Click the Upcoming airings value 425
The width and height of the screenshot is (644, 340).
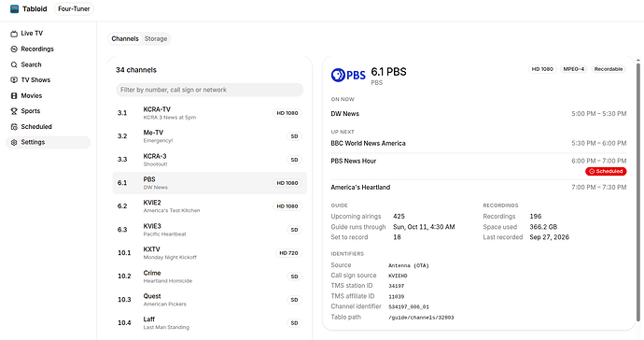(399, 217)
